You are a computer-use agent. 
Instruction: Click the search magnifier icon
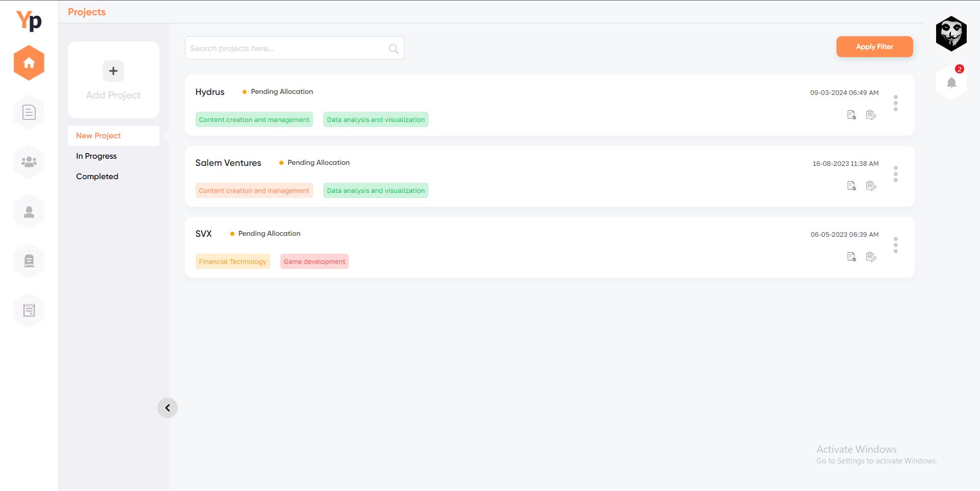393,48
